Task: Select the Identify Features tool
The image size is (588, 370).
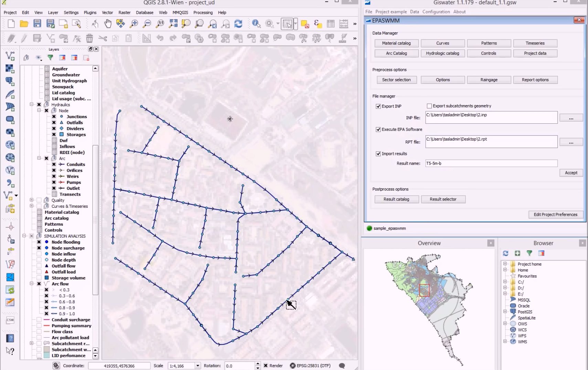Action: click(x=256, y=24)
